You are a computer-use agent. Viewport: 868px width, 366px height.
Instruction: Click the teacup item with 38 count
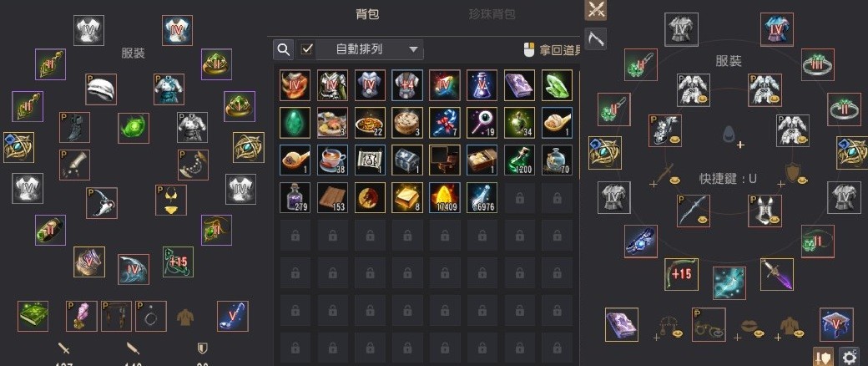click(333, 160)
